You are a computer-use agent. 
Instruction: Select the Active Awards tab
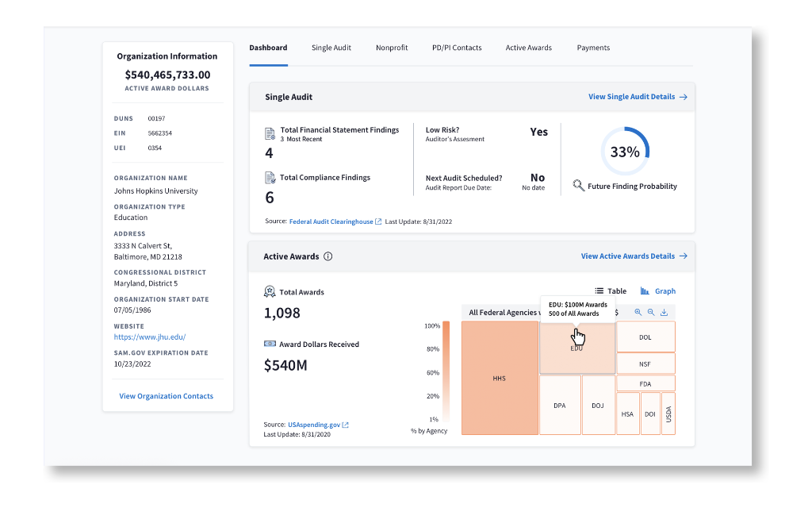point(529,48)
